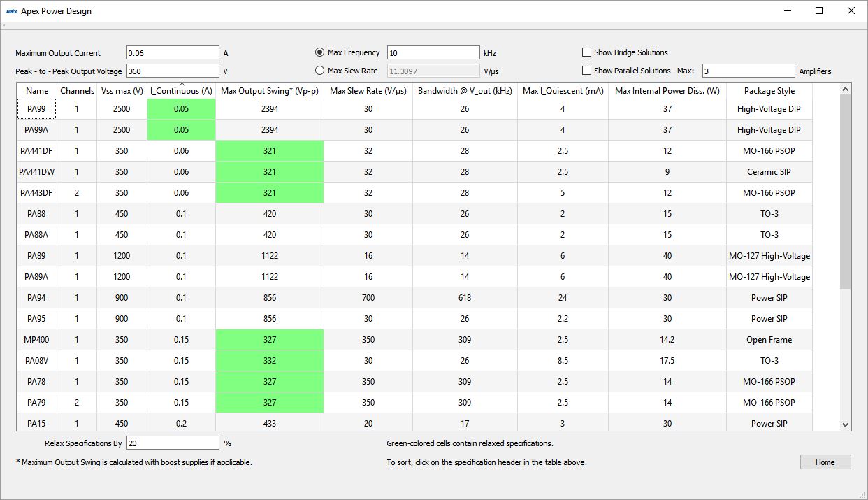Select the Max Frequency radio button
Image resolution: width=868 pixels, height=500 pixels.
[320, 52]
